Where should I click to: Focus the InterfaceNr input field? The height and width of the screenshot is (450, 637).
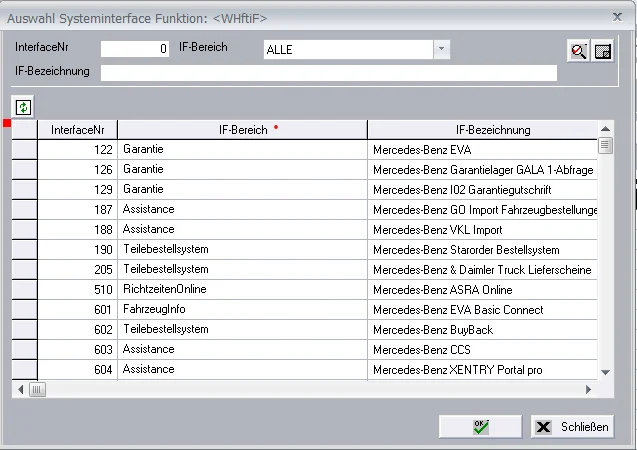[x=135, y=49]
